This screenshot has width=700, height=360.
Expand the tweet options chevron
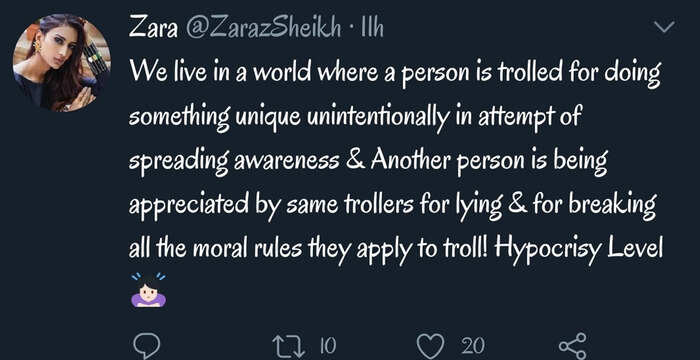(664, 28)
